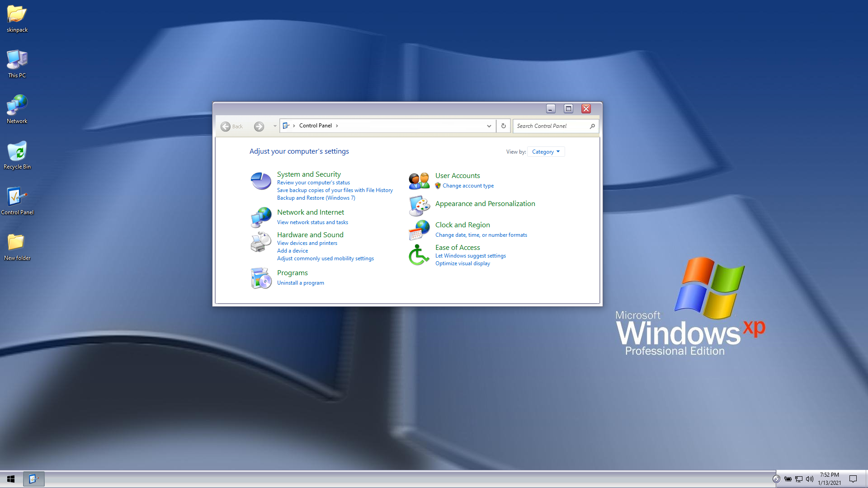Click the User Accounts people icon
868x488 pixels.
click(x=419, y=181)
